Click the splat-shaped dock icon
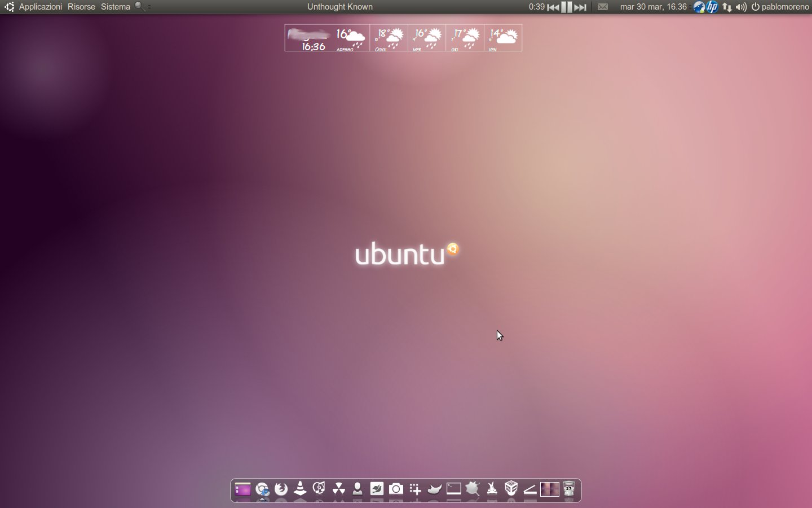Screen dimensions: 812x508 point(473,489)
